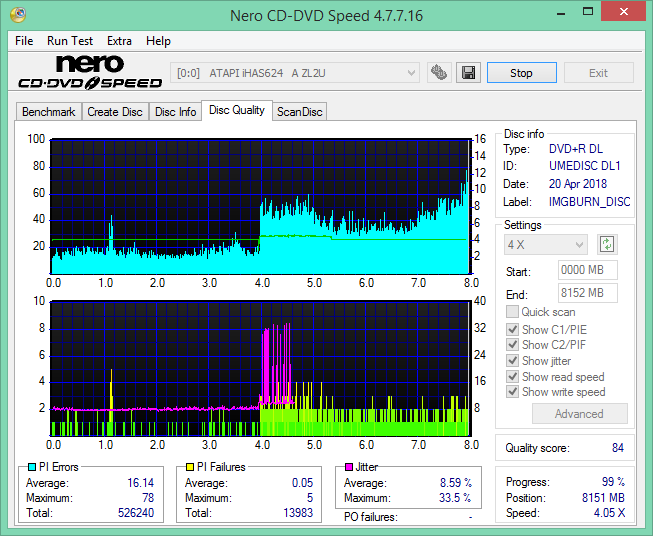This screenshot has height=536, width=653.
Task: Click the magenta Jitter legend swatch
Action: coord(349,467)
